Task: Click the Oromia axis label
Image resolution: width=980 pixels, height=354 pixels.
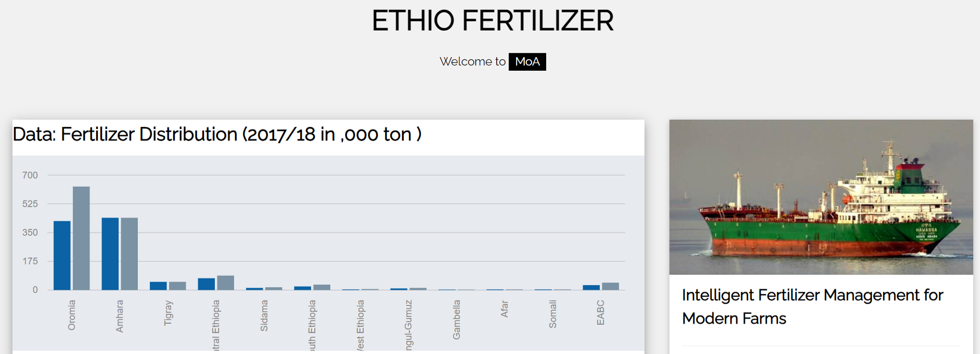Action: click(x=72, y=315)
